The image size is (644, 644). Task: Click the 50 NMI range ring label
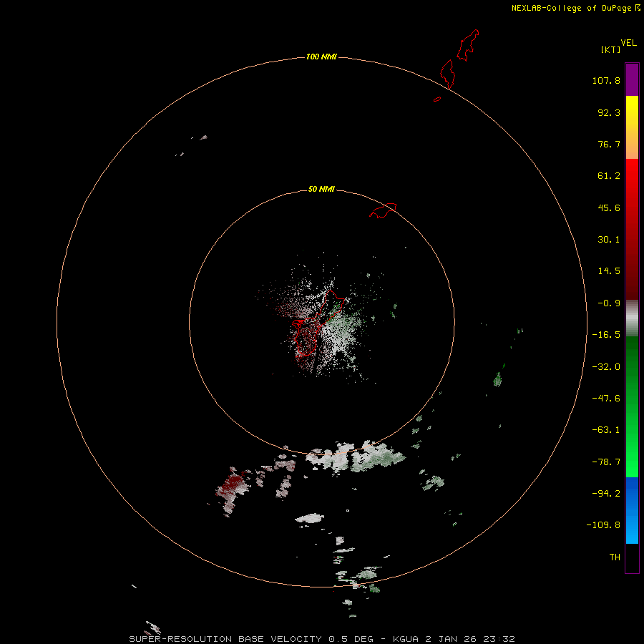point(321,189)
